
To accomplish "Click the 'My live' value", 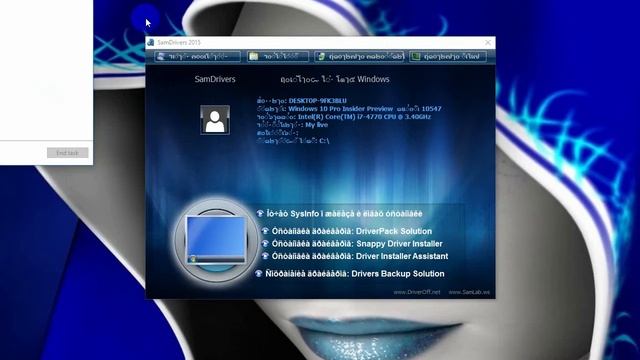I will point(316,125).
